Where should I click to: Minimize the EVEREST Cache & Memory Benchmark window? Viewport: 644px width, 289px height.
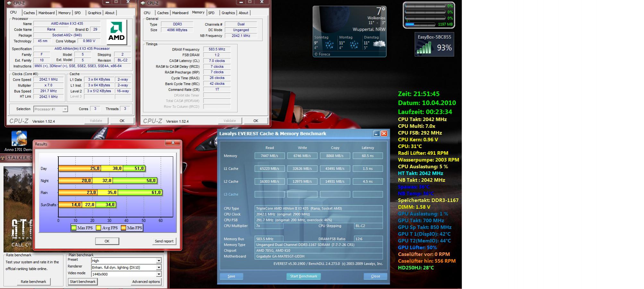(376, 134)
